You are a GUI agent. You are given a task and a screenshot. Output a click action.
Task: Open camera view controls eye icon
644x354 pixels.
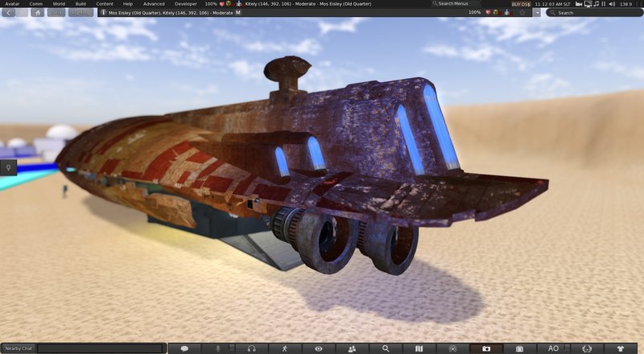pos(318,348)
